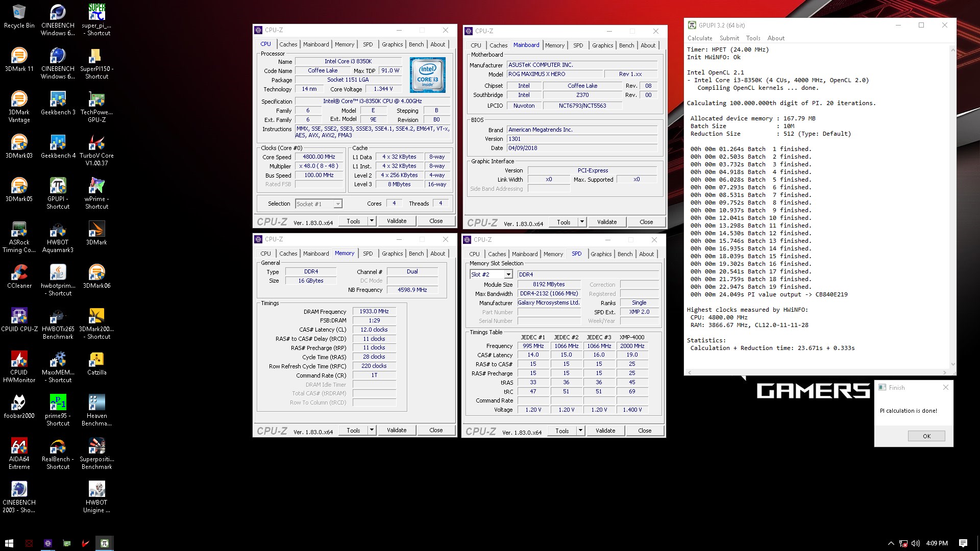This screenshot has width=980, height=551.
Task: Click GPUPI vertical scrollbar
Action: 952,207
